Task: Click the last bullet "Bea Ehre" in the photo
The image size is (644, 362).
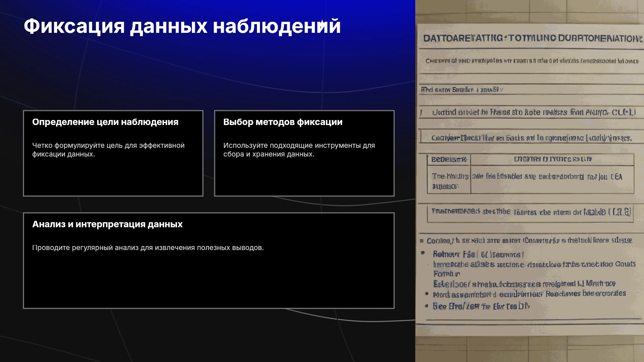Action: [x=481, y=306]
